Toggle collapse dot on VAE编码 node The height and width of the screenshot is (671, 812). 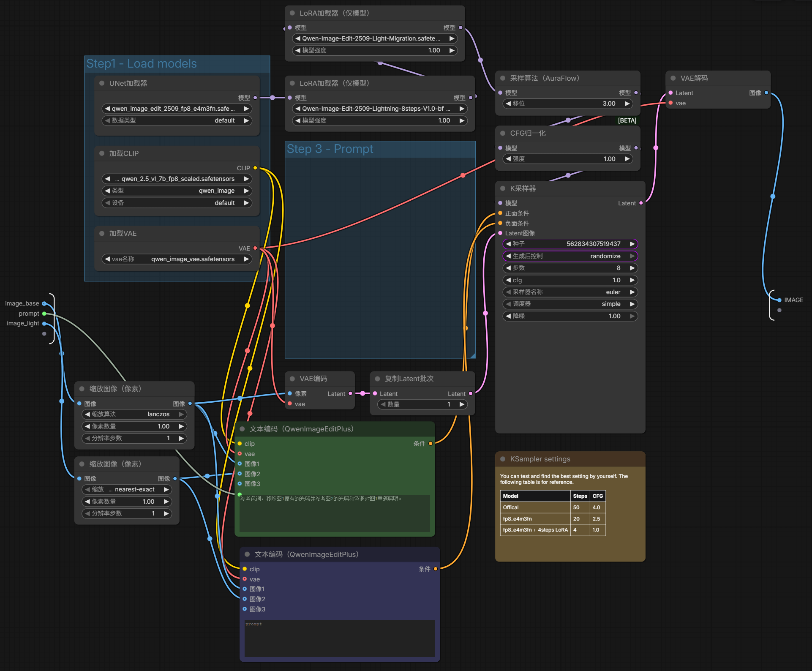tap(292, 379)
